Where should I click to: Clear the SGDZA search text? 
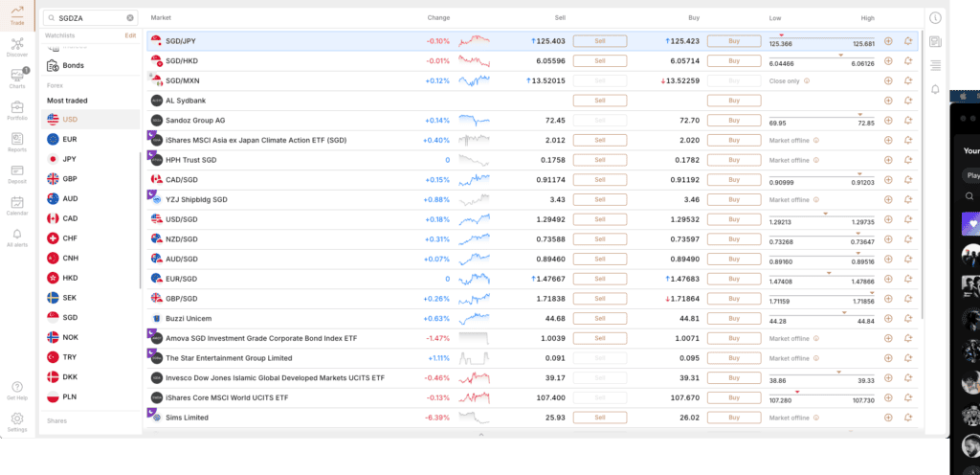130,18
